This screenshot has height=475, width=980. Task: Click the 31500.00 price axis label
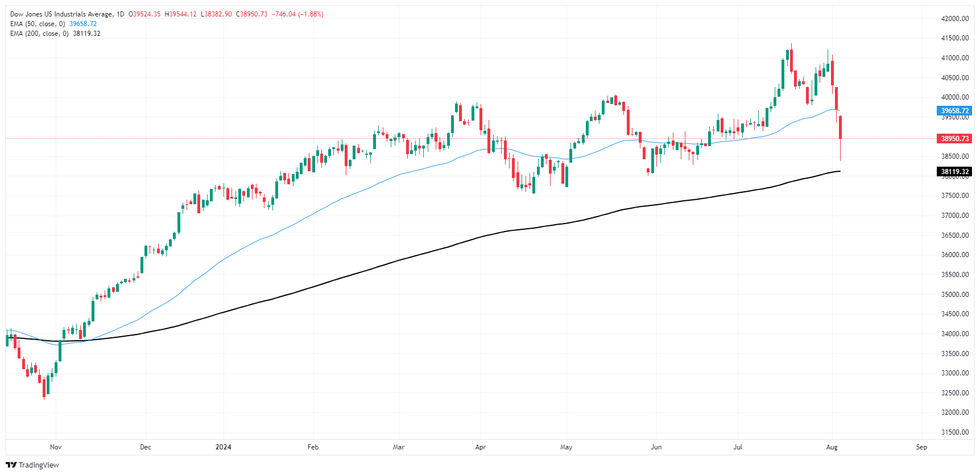pyautogui.click(x=955, y=432)
